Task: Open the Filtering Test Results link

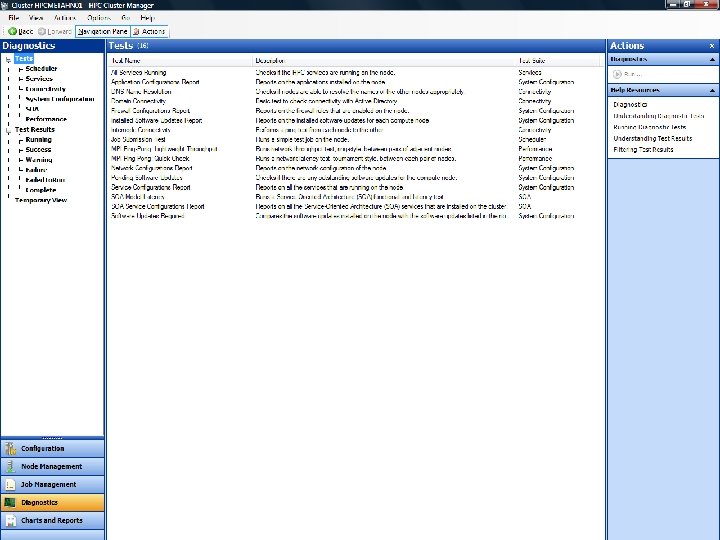Action: click(643, 149)
